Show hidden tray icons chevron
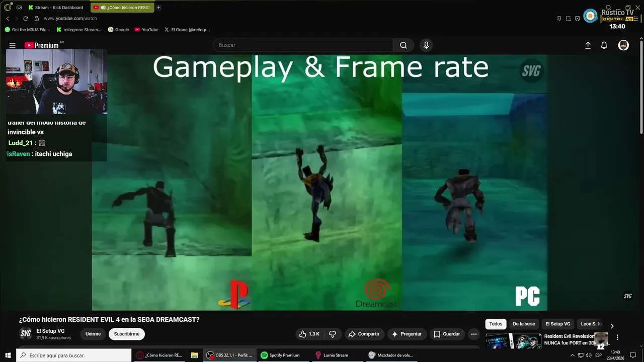644x362 pixels. pyautogui.click(x=572, y=355)
